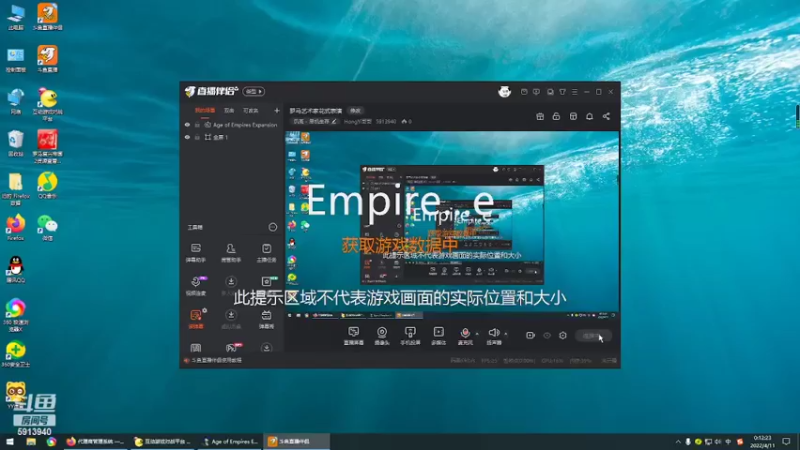Open the gift box icon above the preview
The height and width of the screenshot is (450, 800).
[540, 116]
